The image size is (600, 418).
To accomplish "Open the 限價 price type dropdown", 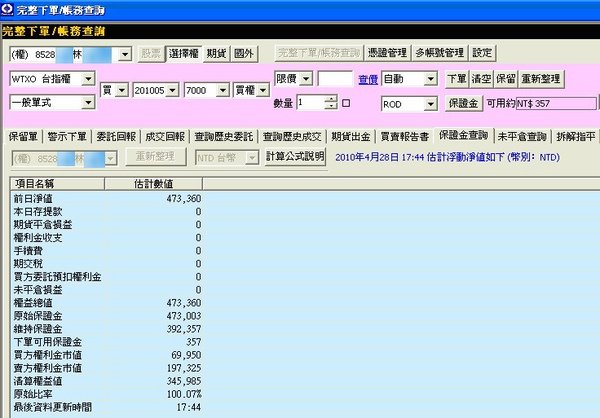I will (x=306, y=79).
